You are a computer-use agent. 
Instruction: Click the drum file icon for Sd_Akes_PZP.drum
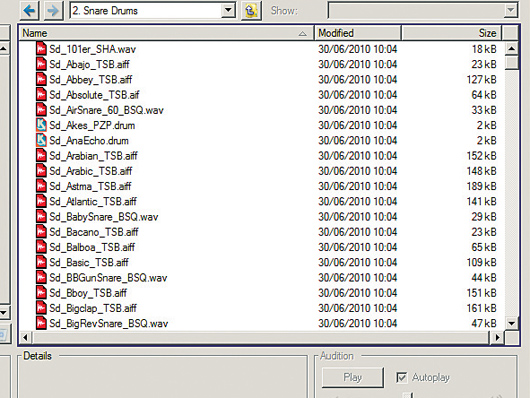point(41,125)
